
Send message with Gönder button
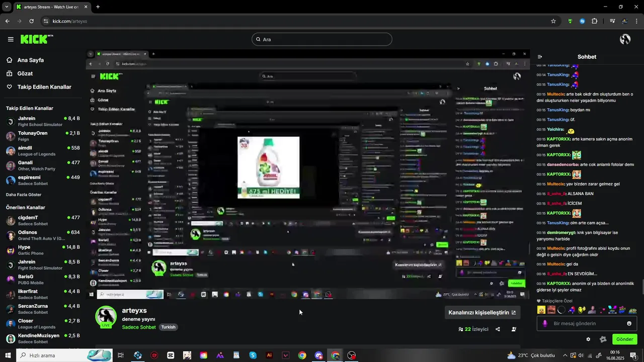pyautogui.click(x=624, y=339)
